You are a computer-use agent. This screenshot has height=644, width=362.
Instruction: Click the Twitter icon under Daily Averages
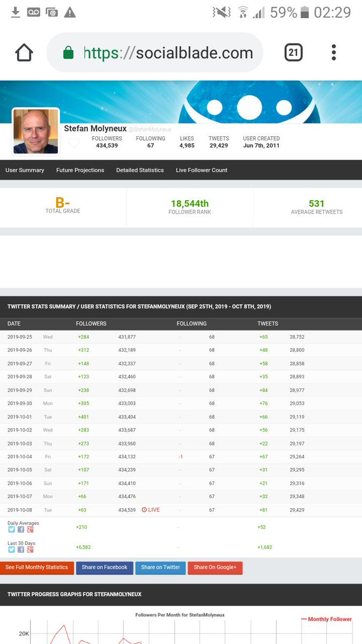11,529
